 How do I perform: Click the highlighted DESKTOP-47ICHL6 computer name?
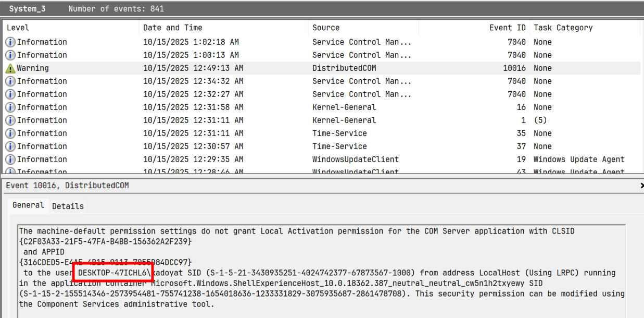(x=113, y=273)
